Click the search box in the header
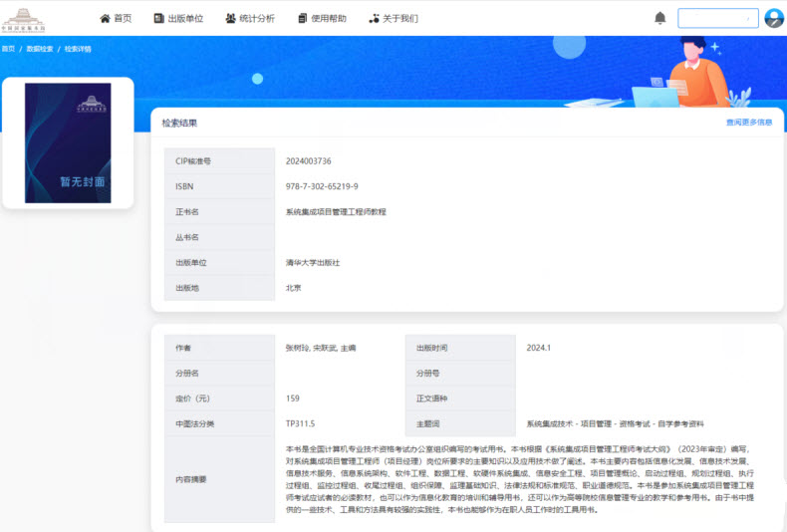Image resolution: width=787 pixels, height=532 pixels. click(x=718, y=18)
